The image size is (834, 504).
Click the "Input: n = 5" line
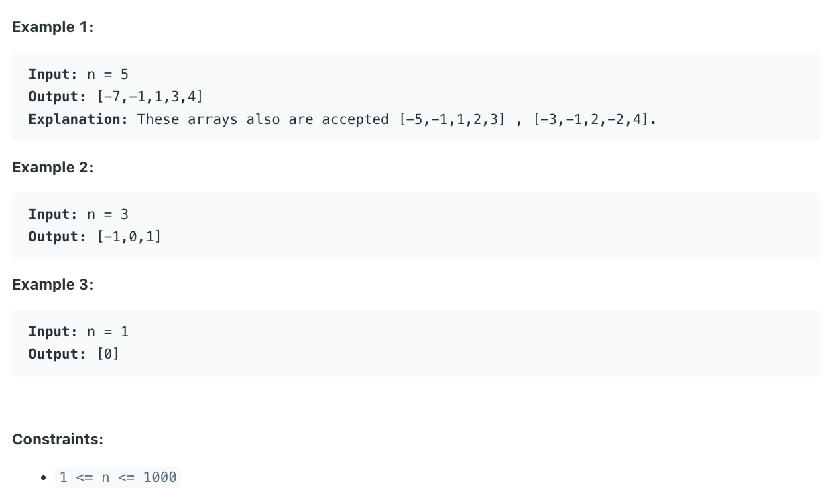78,74
